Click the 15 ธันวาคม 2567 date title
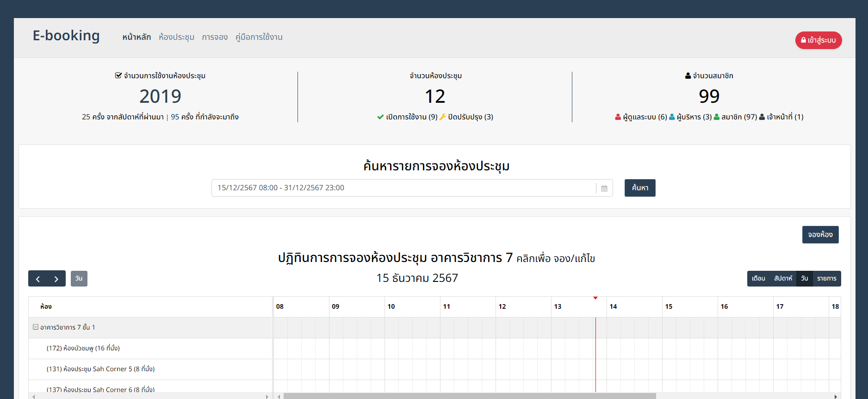The width and height of the screenshot is (868, 399). coord(417,278)
